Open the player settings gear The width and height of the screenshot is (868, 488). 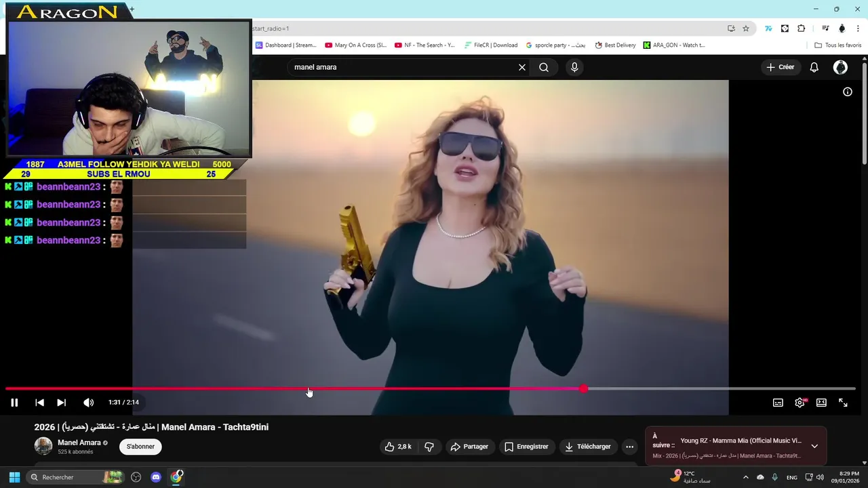pyautogui.click(x=800, y=403)
